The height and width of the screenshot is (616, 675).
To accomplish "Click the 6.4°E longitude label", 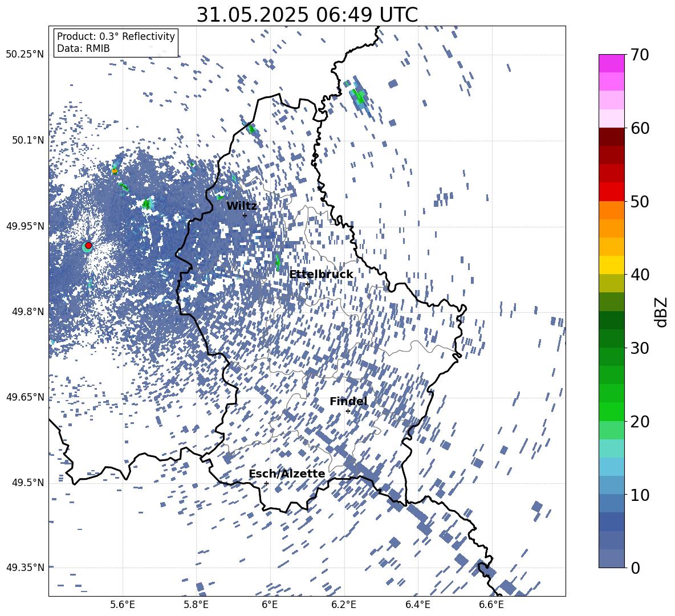I will click(x=417, y=605).
